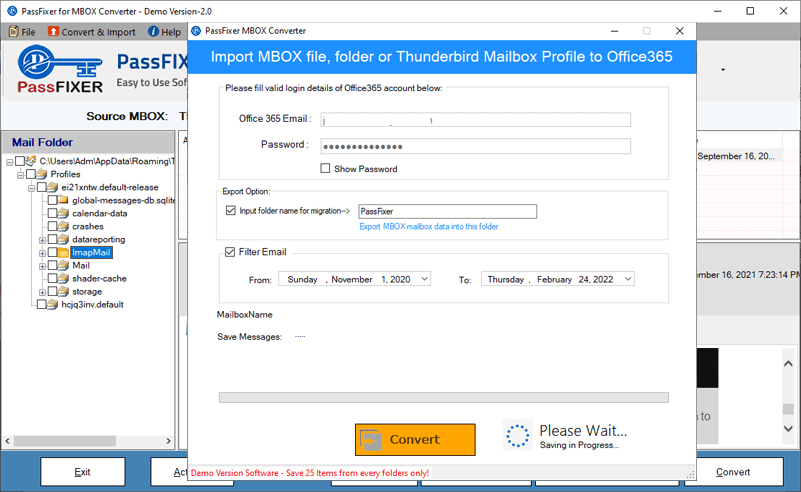This screenshot has height=492, width=801.
Task: Open the To date dropdown
Action: [628, 279]
